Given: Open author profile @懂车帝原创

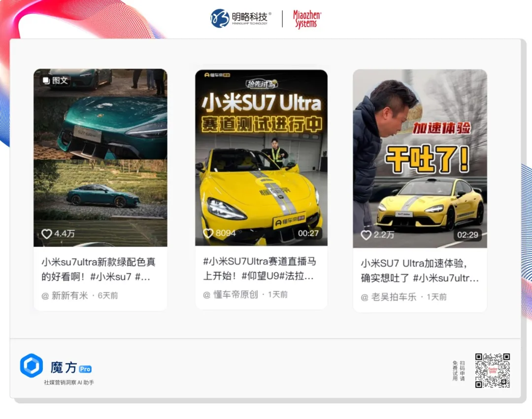Looking at the screenshot, I should (x=231, y=294).
